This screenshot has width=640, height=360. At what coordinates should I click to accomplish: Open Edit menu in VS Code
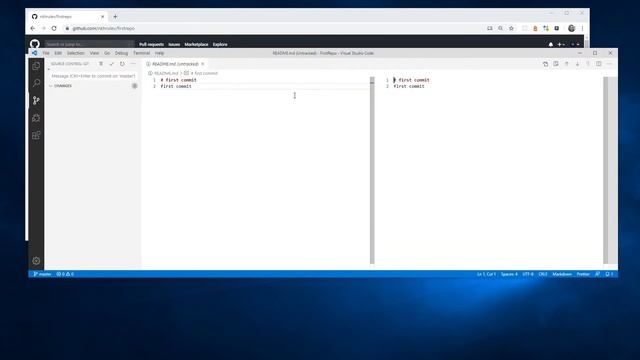58,53
